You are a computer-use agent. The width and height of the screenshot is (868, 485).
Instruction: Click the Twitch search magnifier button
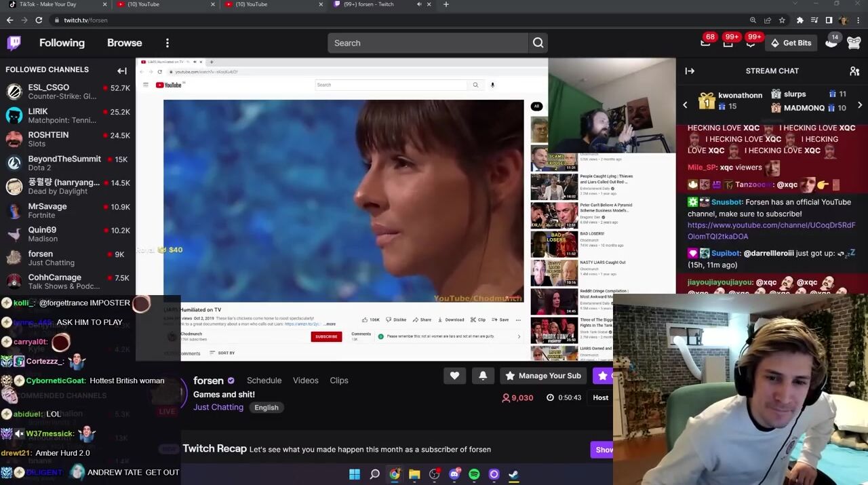(x=538, y=43)
